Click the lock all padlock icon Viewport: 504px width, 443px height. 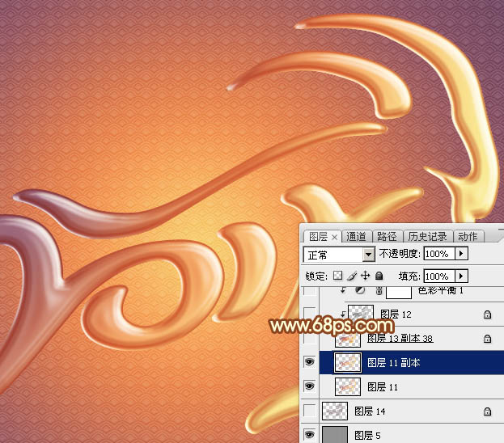(379, 276)
